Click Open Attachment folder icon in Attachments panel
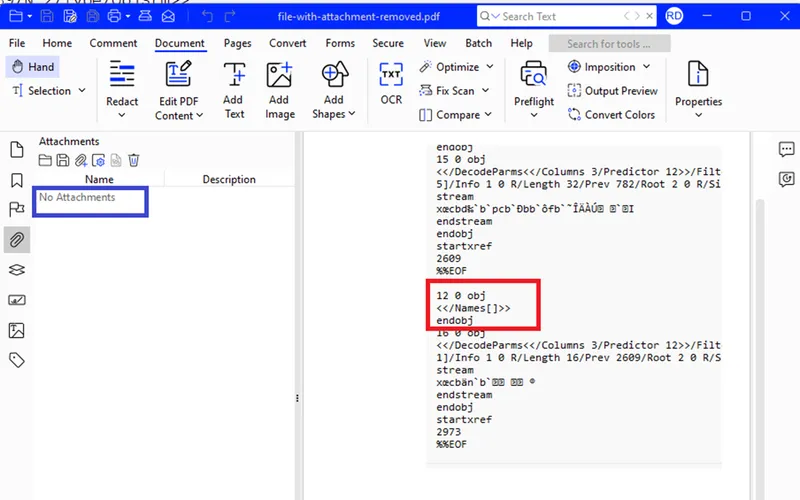 tap(45, 161)
